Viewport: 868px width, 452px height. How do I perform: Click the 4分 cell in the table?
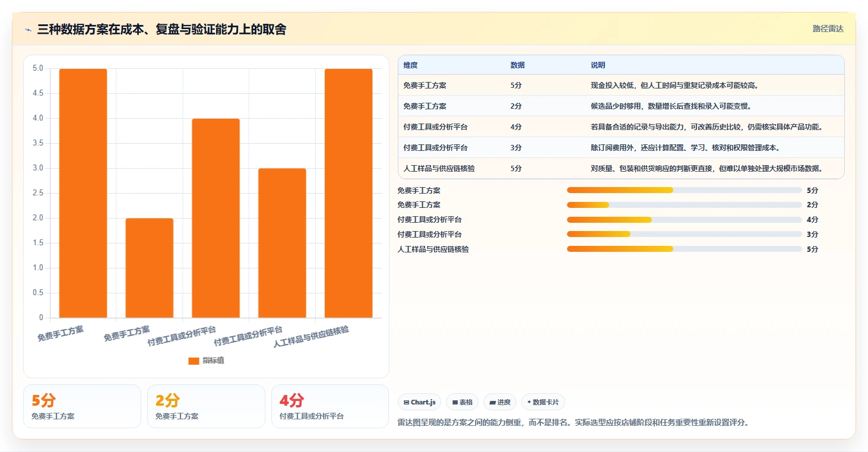pyautogui.click(x=516, y=127)
